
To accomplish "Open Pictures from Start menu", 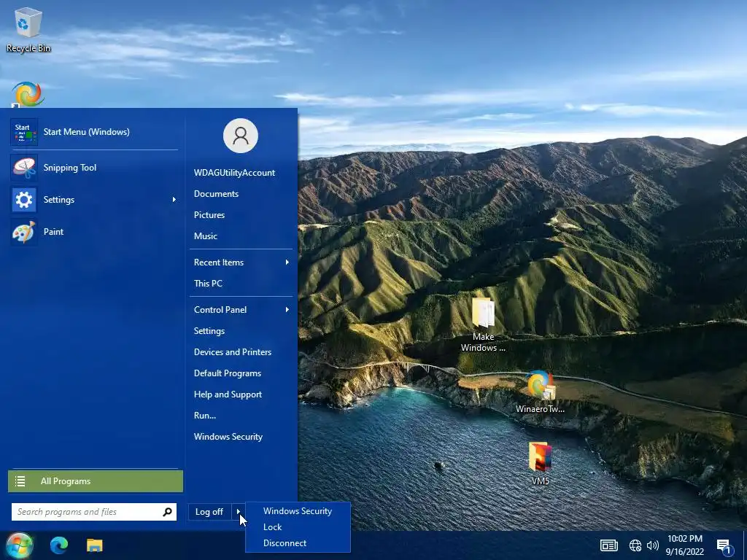I will (209, 215).
